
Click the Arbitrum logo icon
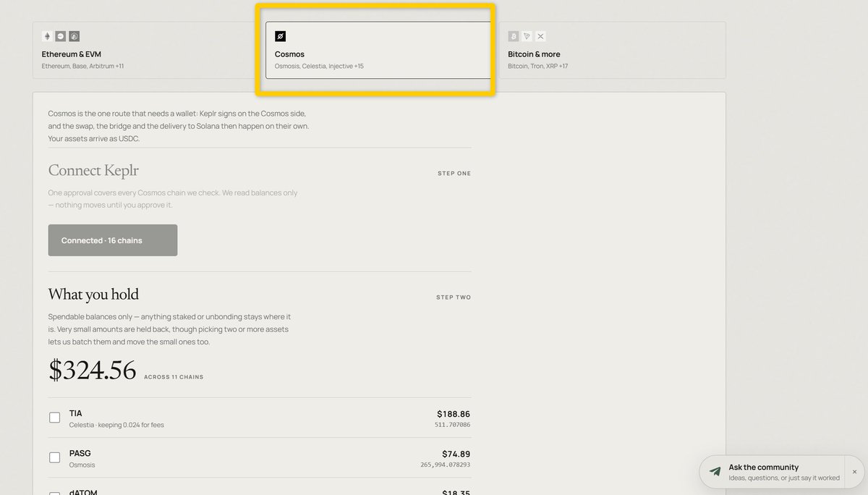point(74,36)
